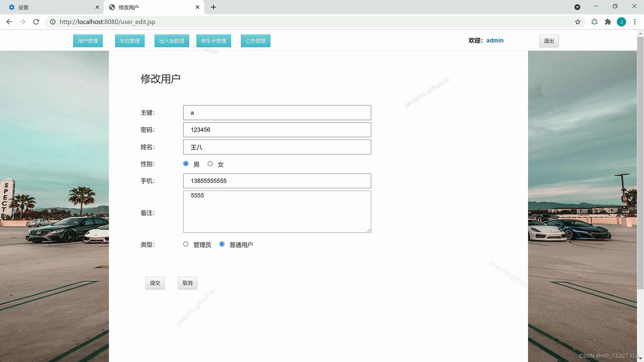The image size is (644, 362).
Task: Restore down the browser window
Action: (x=615, y=6)
